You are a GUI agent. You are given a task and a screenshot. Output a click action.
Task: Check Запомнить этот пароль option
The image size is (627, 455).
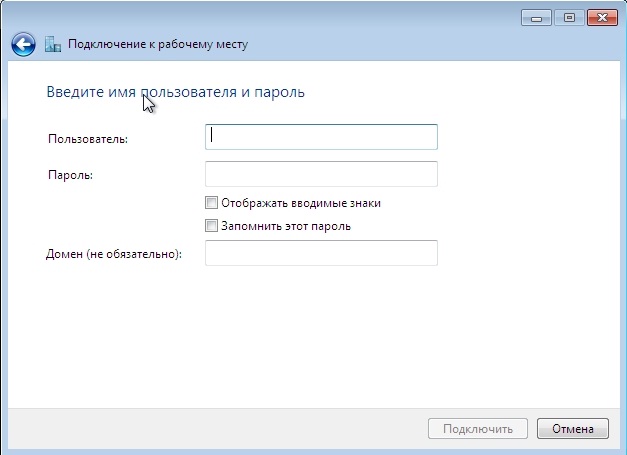coord(211,226)
